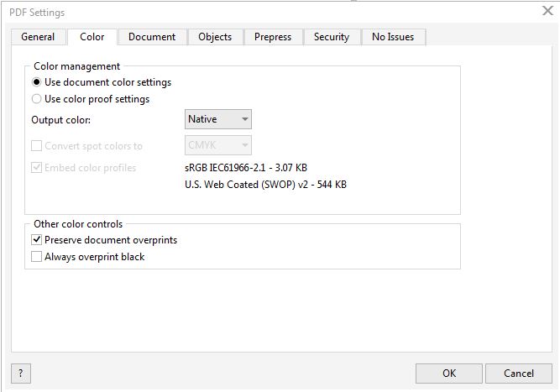
Task: Switch to the General tab
Action: (x=38, y=37)
